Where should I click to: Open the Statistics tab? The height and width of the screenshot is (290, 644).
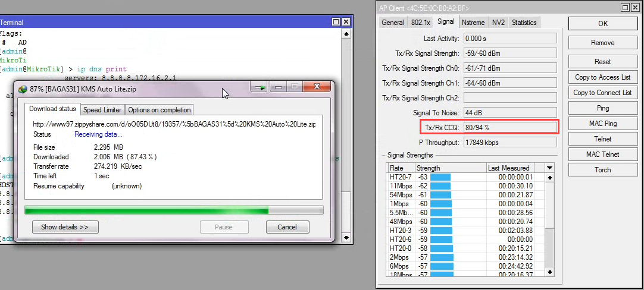pyautogui.click(x=524, y=23)
